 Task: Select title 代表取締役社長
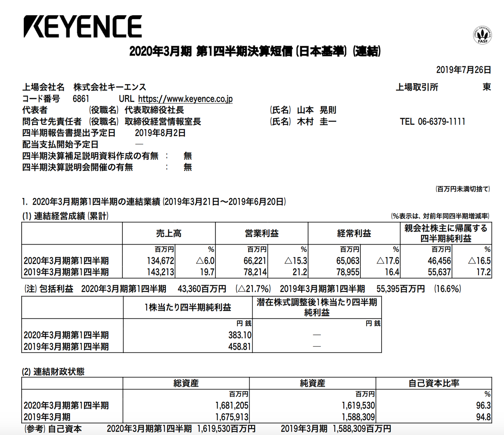click(x=154, y=110)
